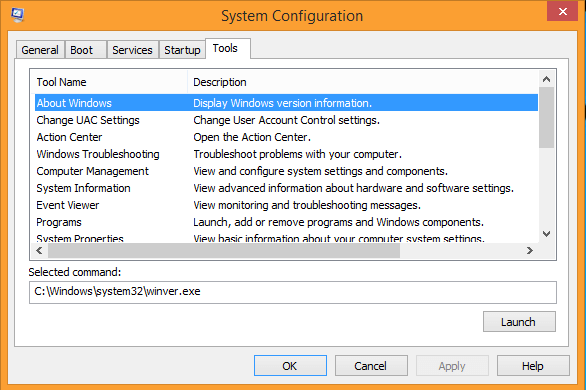
Task: Open Help for System Configuration
Action: [533, 366]
